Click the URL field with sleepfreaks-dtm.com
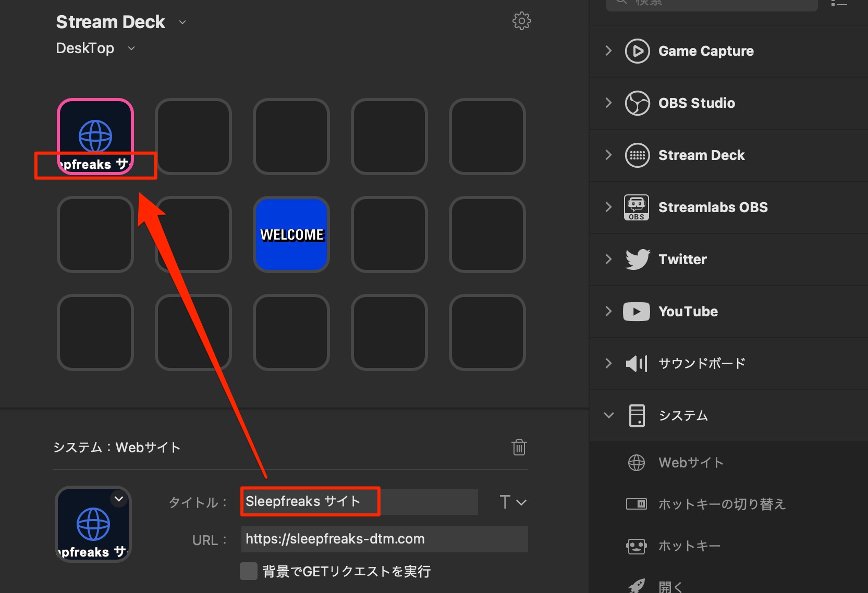 tap(385, 539)
